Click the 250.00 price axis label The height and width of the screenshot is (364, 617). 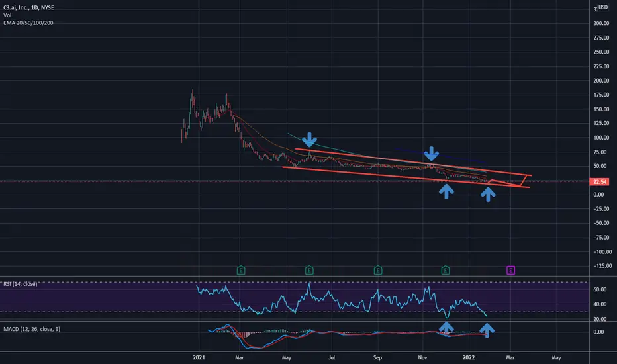coord(601,52)
